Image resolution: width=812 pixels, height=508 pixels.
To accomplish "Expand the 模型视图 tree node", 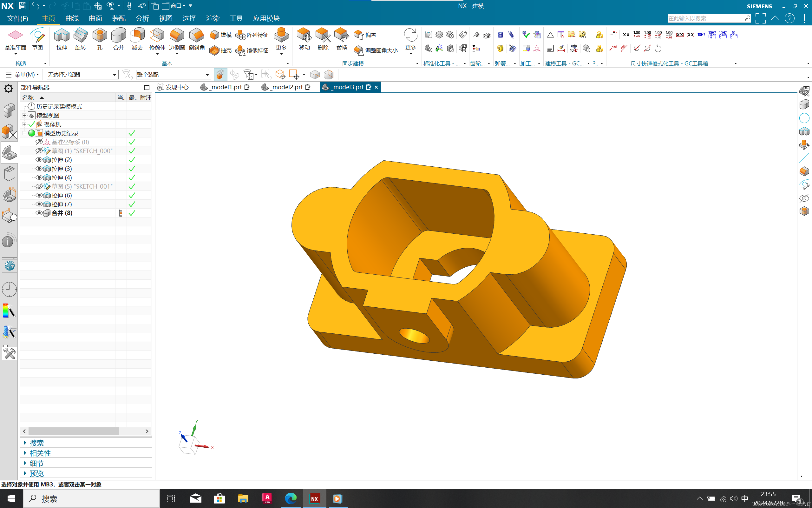I will point(24,116).
